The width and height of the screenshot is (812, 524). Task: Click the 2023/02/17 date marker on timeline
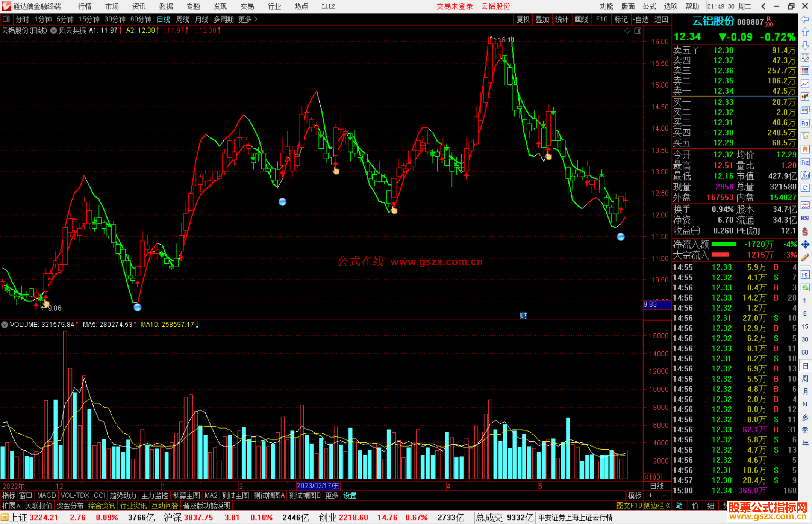pyautogui.click(x=318, y=486)
